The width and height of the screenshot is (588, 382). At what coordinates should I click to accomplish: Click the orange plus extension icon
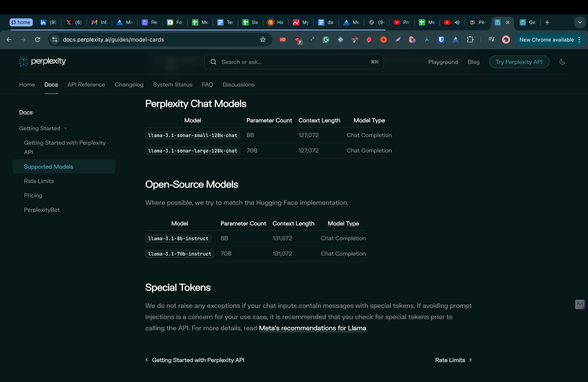(x=383, y=40)
